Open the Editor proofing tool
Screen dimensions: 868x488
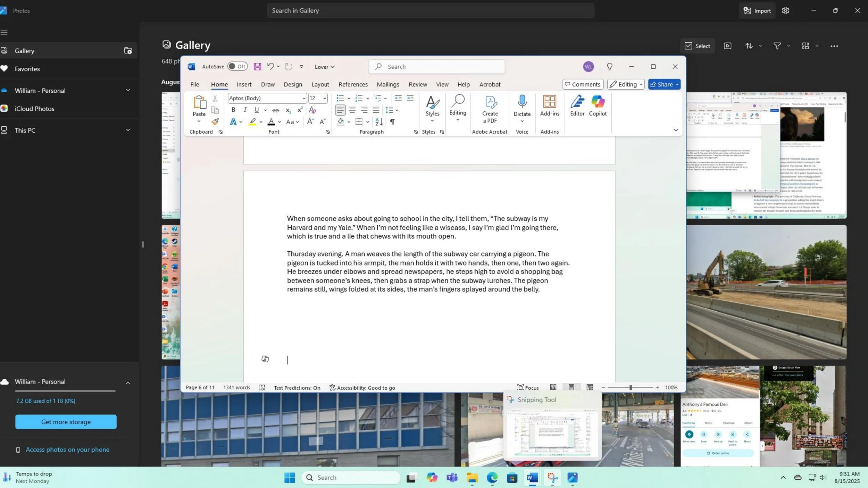pyautogui.click(x=577, y=106)
